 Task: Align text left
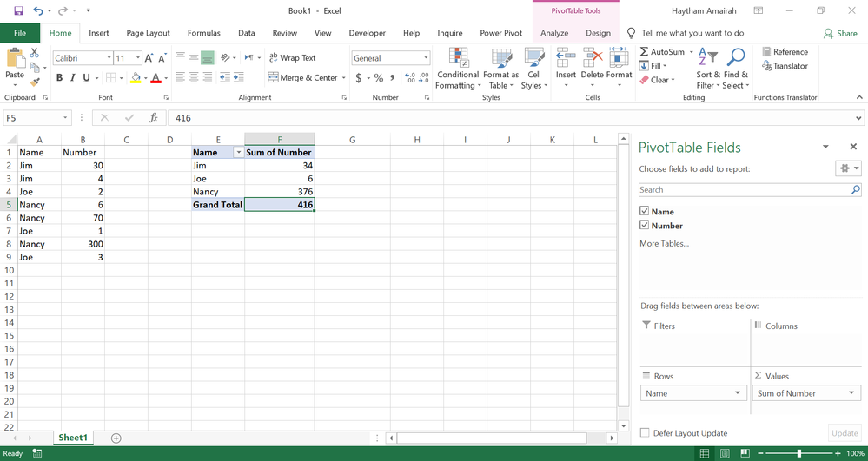coord(180,78)
